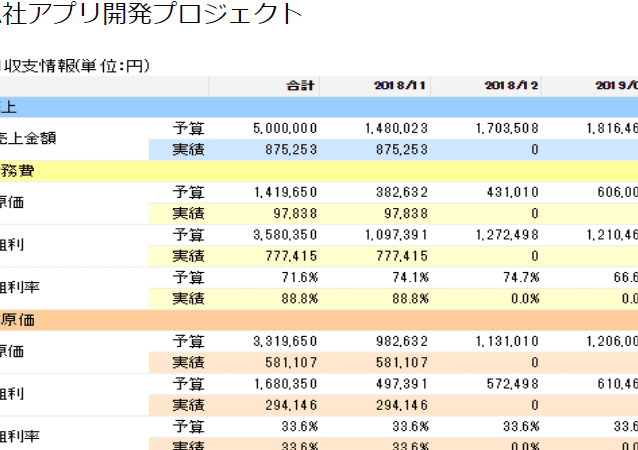Select 88.8% in the 合計 column

299,299
